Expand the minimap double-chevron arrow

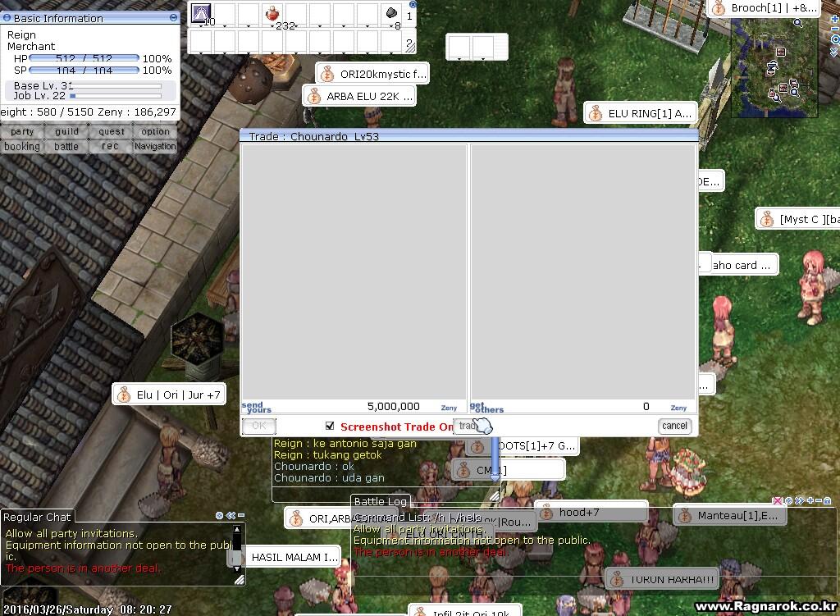[833, 52]
